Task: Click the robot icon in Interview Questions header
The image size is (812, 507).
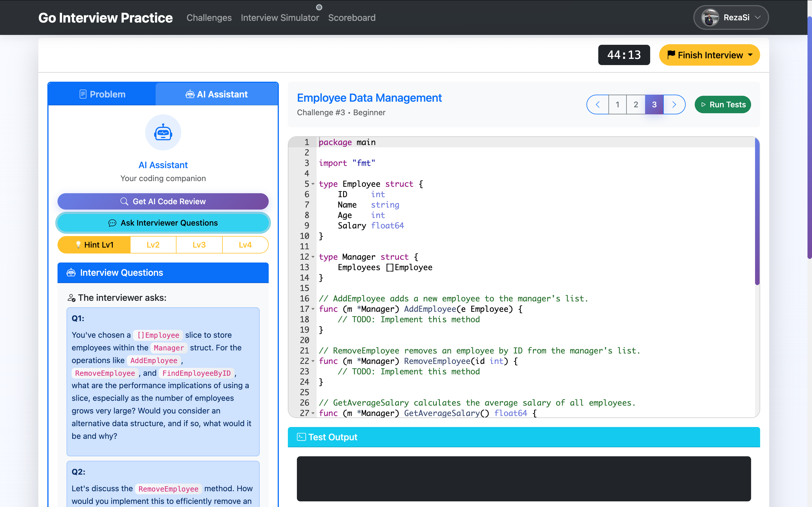Action: tap(71, 273)
